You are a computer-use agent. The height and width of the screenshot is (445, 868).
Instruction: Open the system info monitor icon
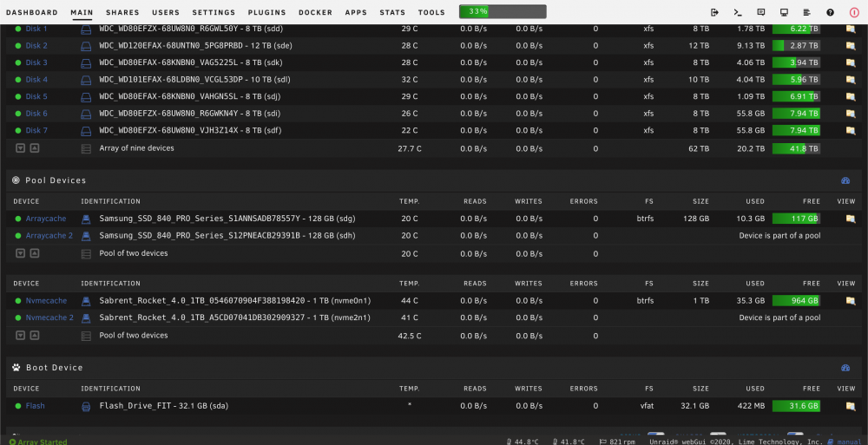coord(784,12)
